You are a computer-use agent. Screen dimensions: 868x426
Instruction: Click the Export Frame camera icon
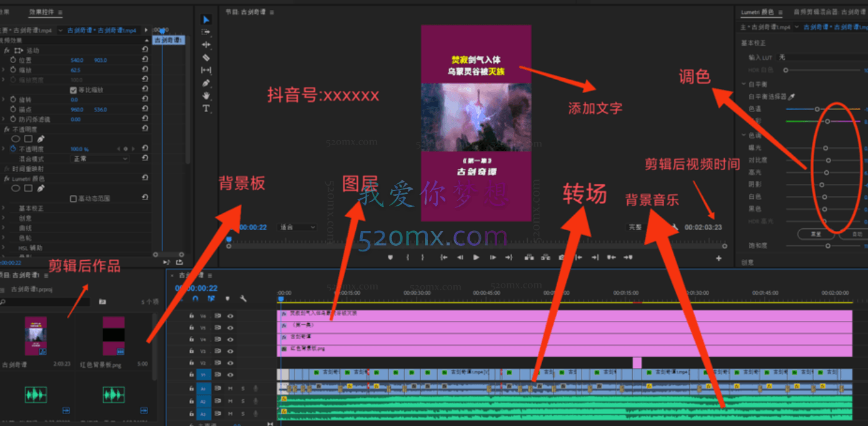tap(561, 256)
